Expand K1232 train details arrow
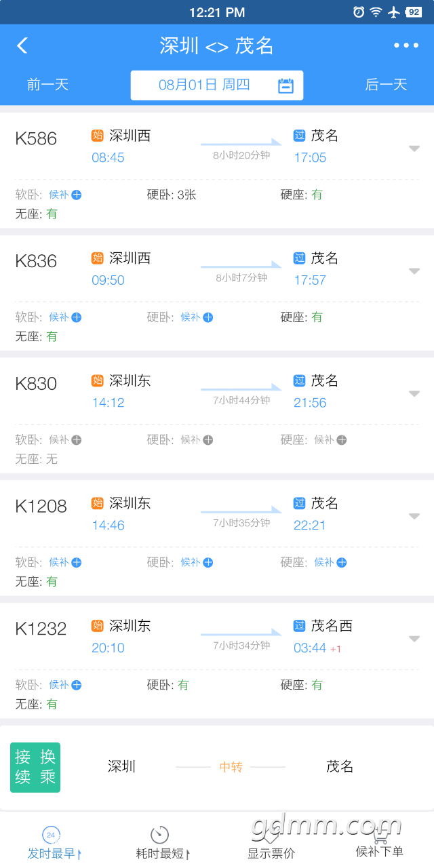The width and height of the screenshot is (434, 868). coord(414,639)
